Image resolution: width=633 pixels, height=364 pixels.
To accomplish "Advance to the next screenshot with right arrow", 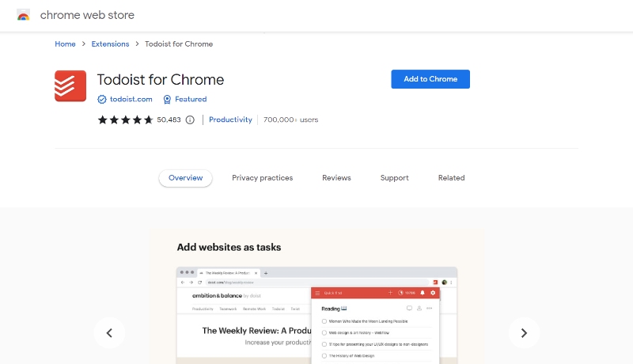I will pyautogui.click(x=524, y=332).
